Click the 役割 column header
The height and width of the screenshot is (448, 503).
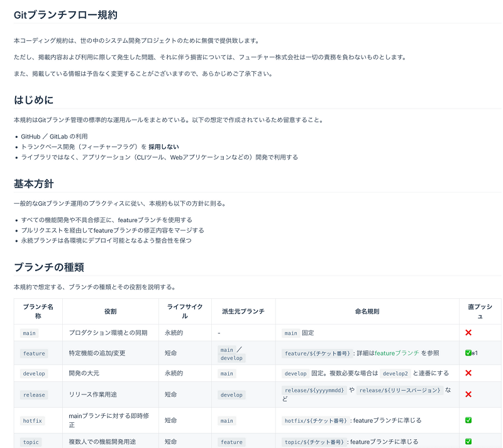tap(111, 311)
